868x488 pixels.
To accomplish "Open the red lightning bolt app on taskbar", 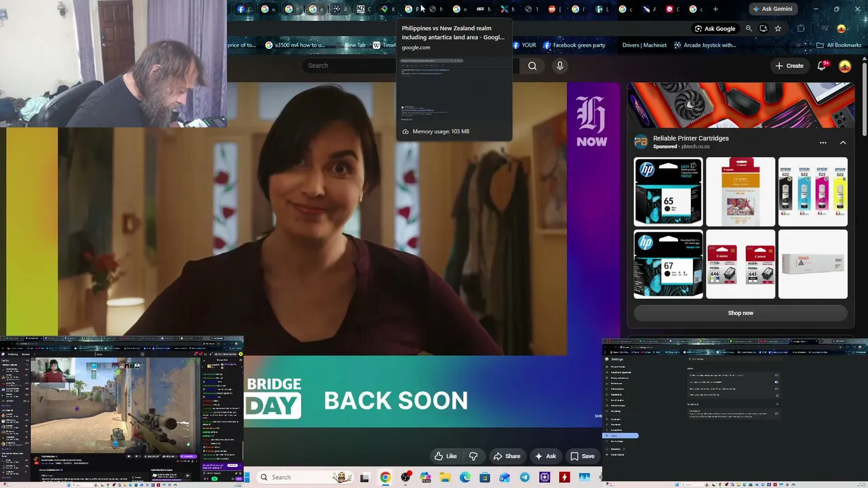I will point(564,477).
